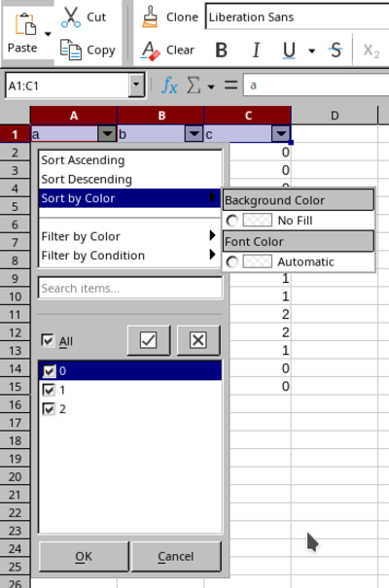Viewport: 389px width, 588px height.
Task: Activate the Clone formatting paintbrush
Action: (150, 17)
